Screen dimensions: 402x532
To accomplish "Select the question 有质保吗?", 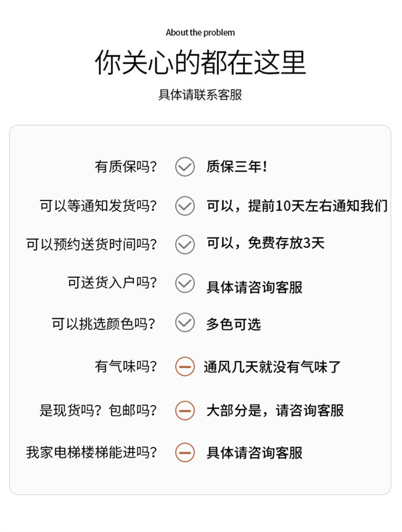I will (x=126, y=166).
